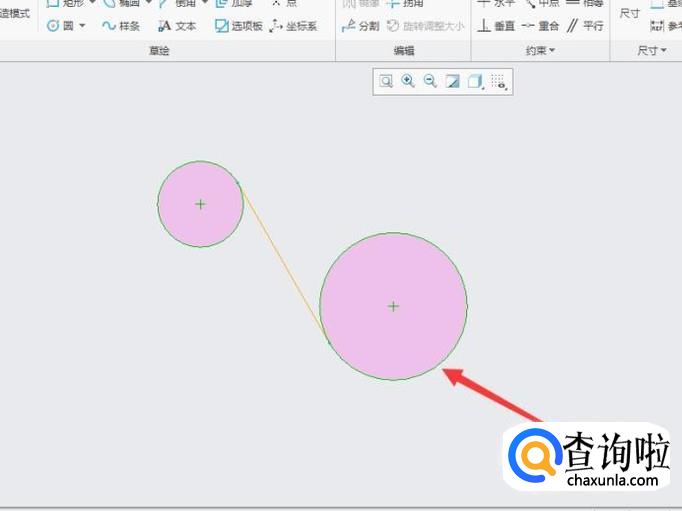
Task: Open the sketcher display filters grid-eye icon
Action: coord(498,81)
